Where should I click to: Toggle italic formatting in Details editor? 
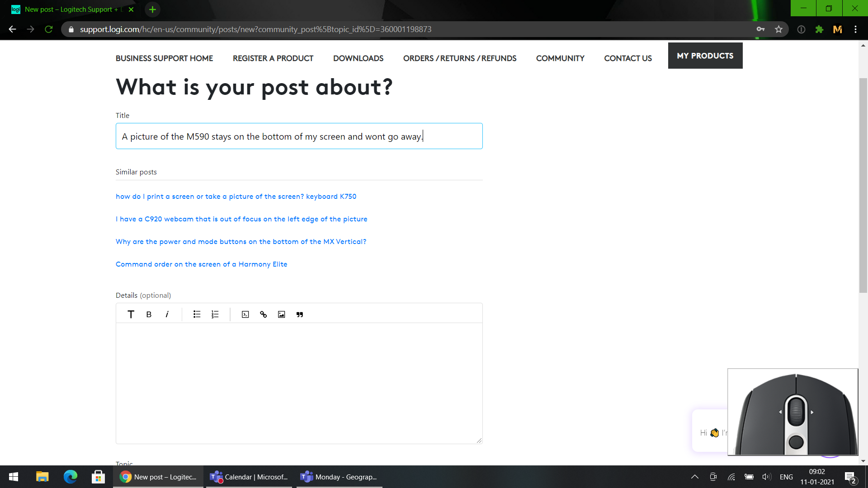click(x=167, y=314)
